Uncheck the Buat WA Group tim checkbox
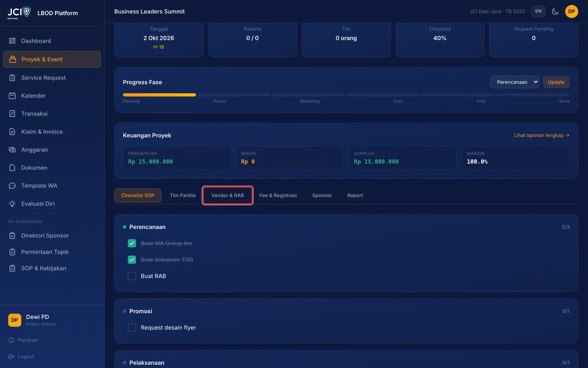This screenshot has height=368, width=588. [132, 244]
